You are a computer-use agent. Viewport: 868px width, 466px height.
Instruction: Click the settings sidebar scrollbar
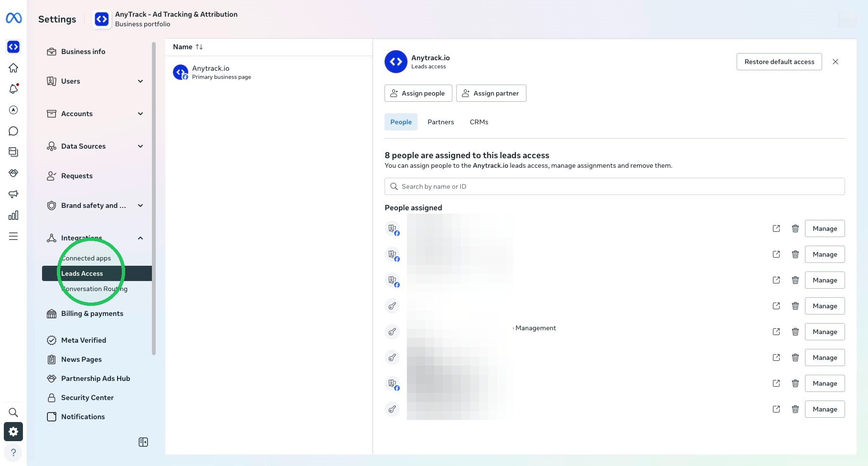(x=154, y=199)
